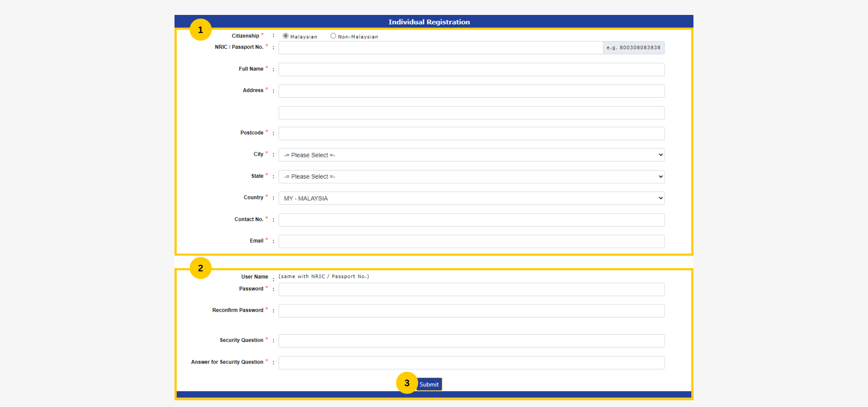Viewport: 868px width, 407px height.
Task: Click the NRIC / Passport No. input field
Action: click(440, 47)
